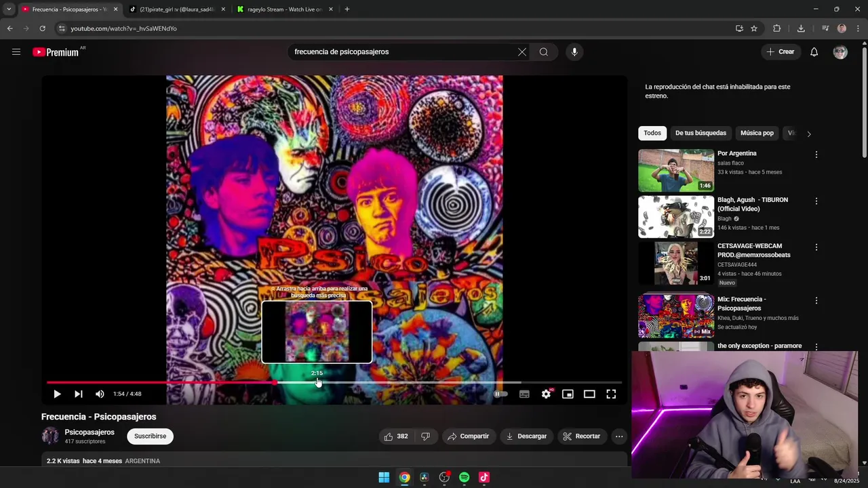Open Spotify from the taskbar

tap(464, 477)
